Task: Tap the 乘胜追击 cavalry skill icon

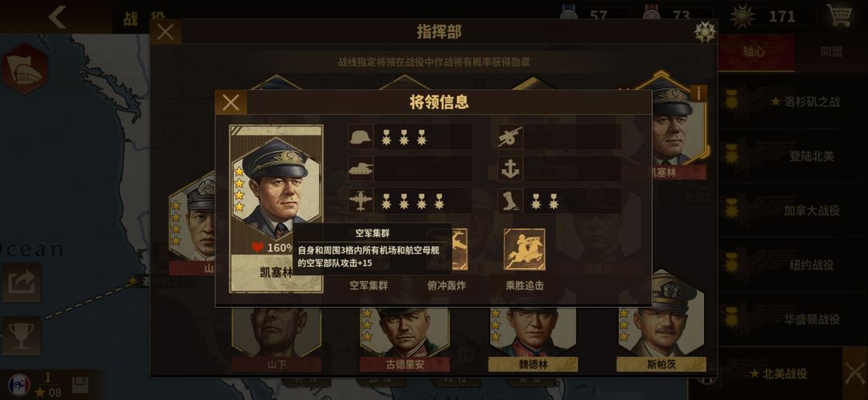Action: tap(524, 249)
